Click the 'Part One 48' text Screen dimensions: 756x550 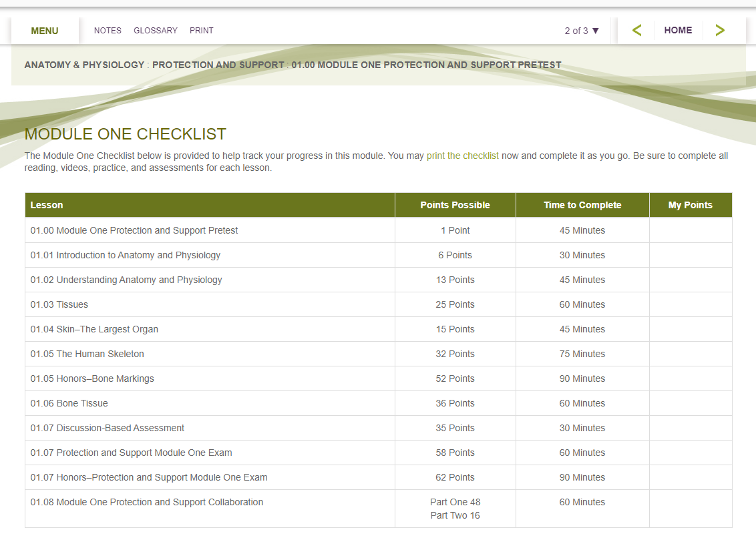pos(455,502)
